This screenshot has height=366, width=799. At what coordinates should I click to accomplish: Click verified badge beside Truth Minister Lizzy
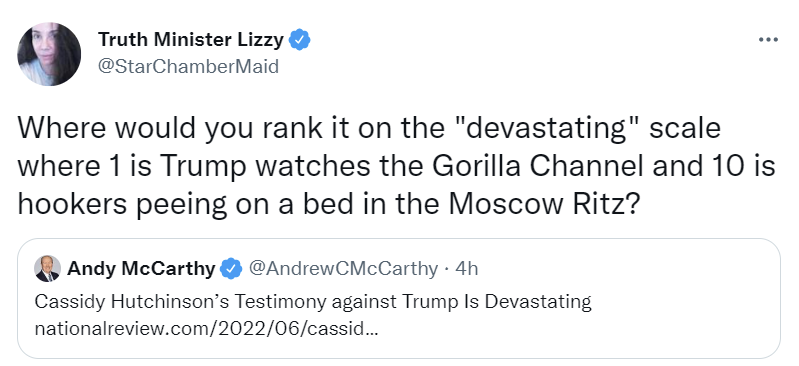coord(300,40)
